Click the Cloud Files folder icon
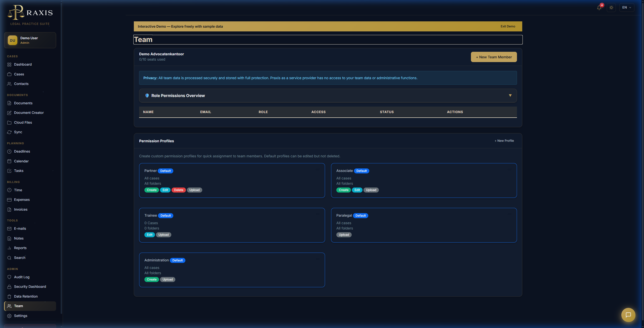Viewport: 644px width, 328px height. click(x=9, y=122)
